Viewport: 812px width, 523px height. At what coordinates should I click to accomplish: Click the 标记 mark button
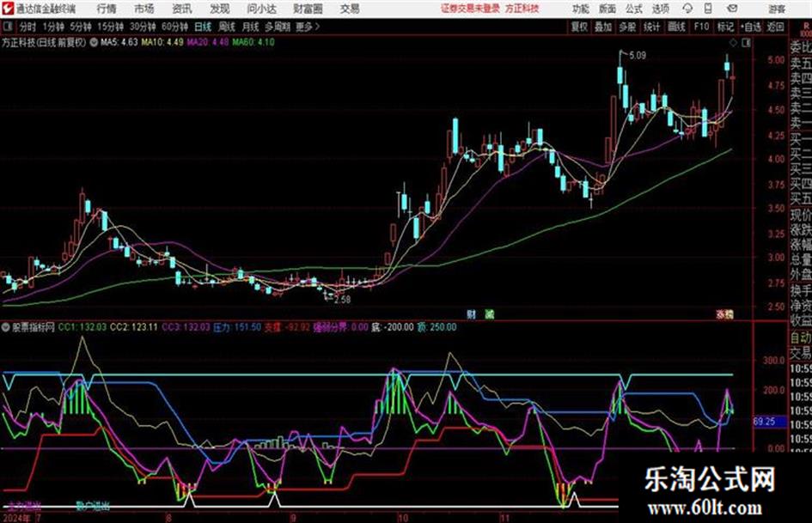725,27
